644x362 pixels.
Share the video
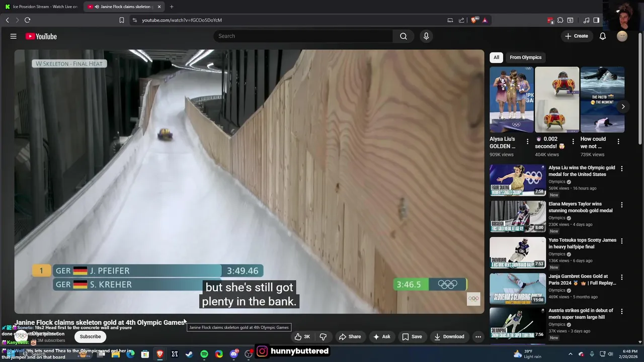pos(349,337)
